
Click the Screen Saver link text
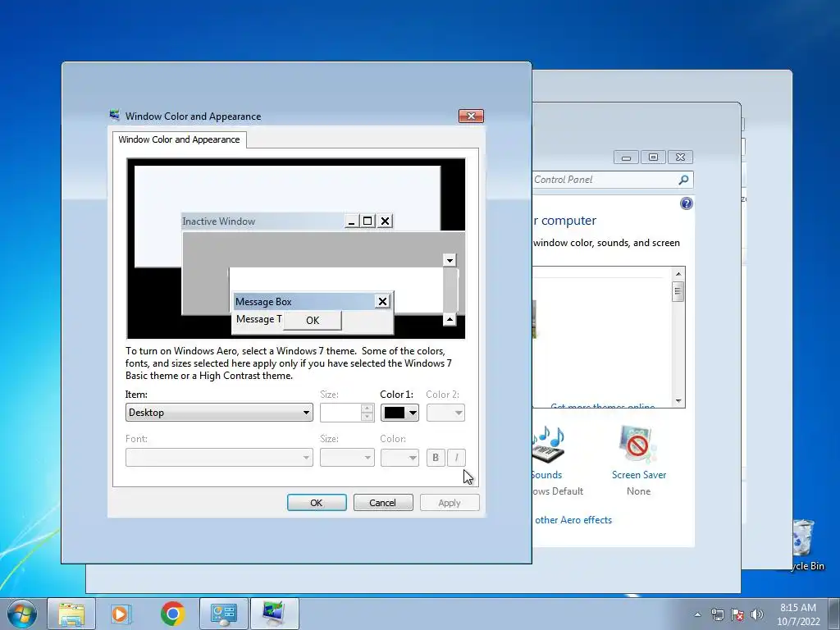pos(638,475)
